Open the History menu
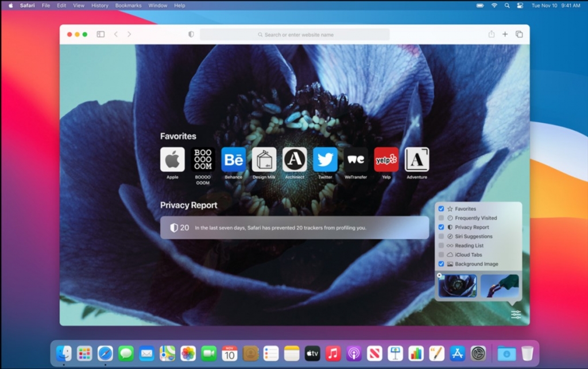 99,5
